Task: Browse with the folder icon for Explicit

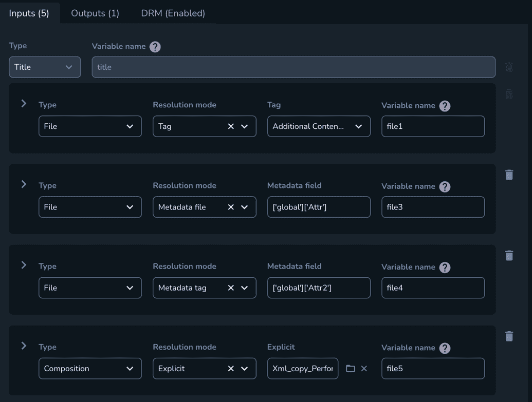Action: pos(351,369)
